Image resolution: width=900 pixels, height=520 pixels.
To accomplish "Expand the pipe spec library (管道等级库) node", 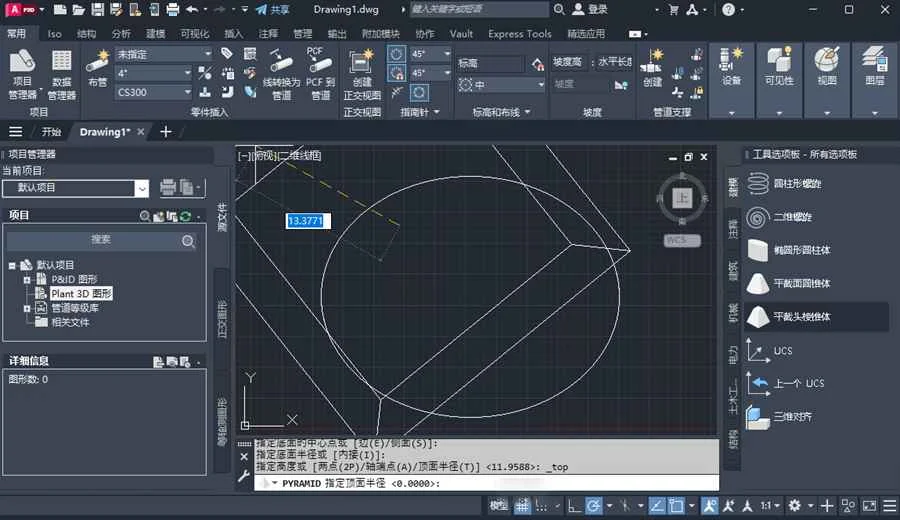I will pyautogui.click(x=26, y=308).
